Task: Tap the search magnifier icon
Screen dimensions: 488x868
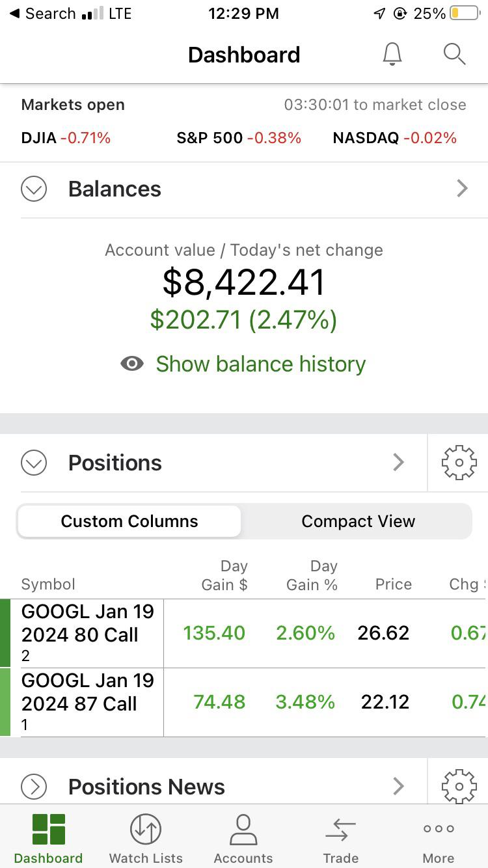Action: pyautogui.click(x=454, y=55)
